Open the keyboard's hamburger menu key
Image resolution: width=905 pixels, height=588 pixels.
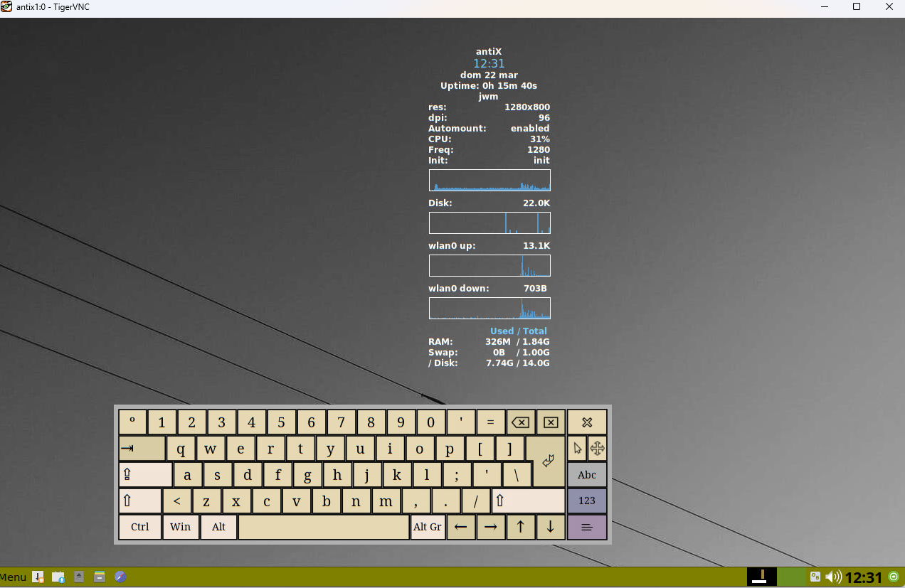(586, 527)
